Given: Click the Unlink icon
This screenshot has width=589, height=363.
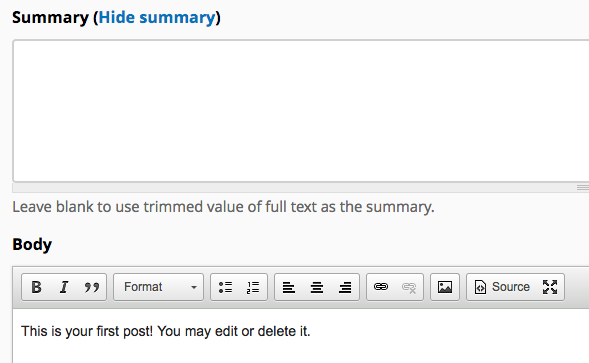Looking at the screenshot, I should tap(409, 287).
